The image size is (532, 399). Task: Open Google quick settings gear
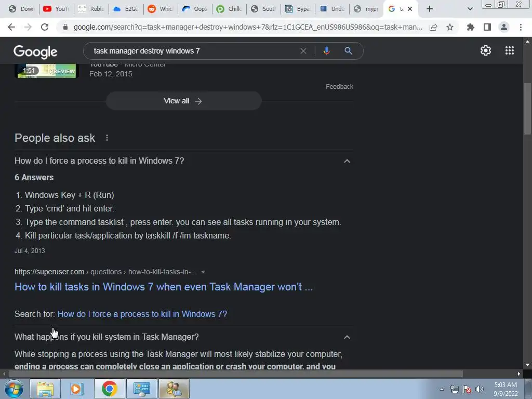tap(486, 50)
